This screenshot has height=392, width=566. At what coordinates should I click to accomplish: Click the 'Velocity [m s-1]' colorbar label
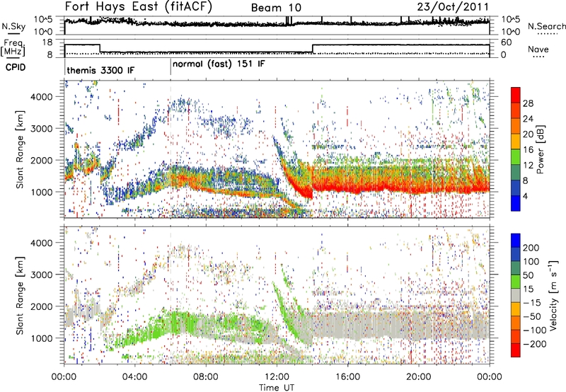pyautogui.click(x=553, y=296)
